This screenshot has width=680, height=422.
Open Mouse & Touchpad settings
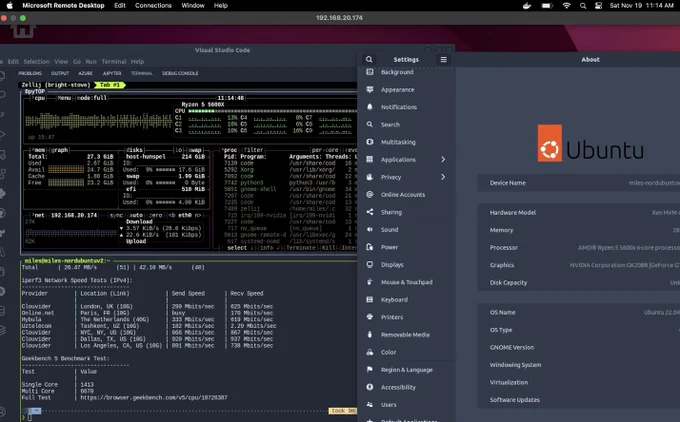406,282
